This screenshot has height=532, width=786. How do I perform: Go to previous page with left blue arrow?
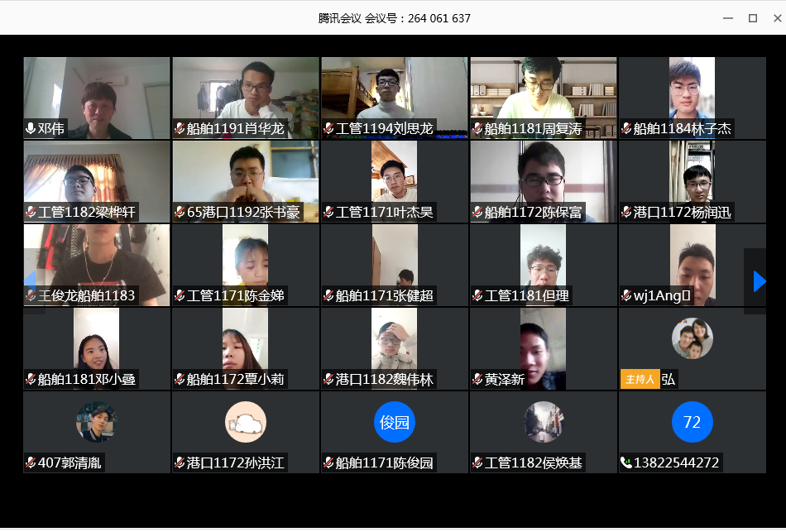click(x=30, y=281)
